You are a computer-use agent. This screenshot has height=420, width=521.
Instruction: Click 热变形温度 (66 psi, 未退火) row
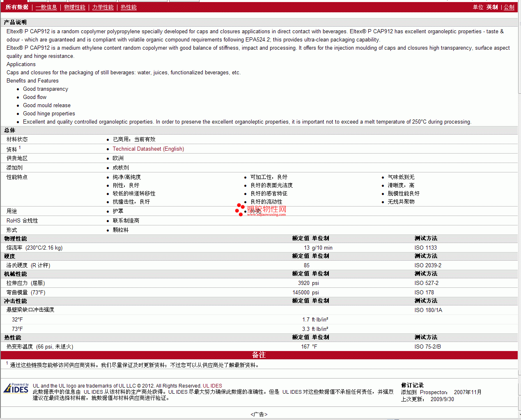coord(259,347)
